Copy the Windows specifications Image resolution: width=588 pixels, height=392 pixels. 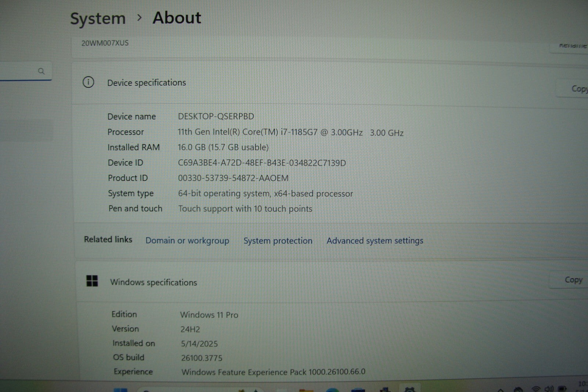573,280
